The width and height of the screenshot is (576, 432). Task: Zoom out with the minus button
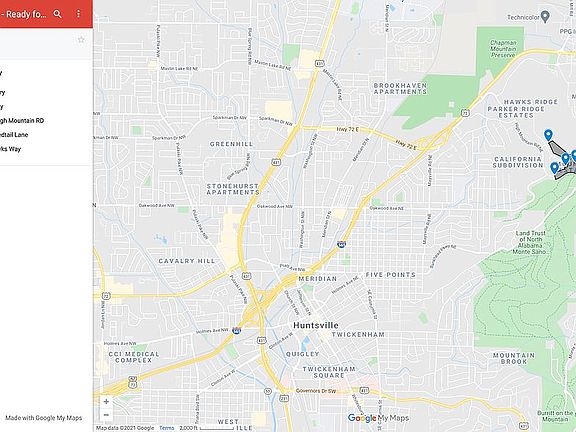106,415
